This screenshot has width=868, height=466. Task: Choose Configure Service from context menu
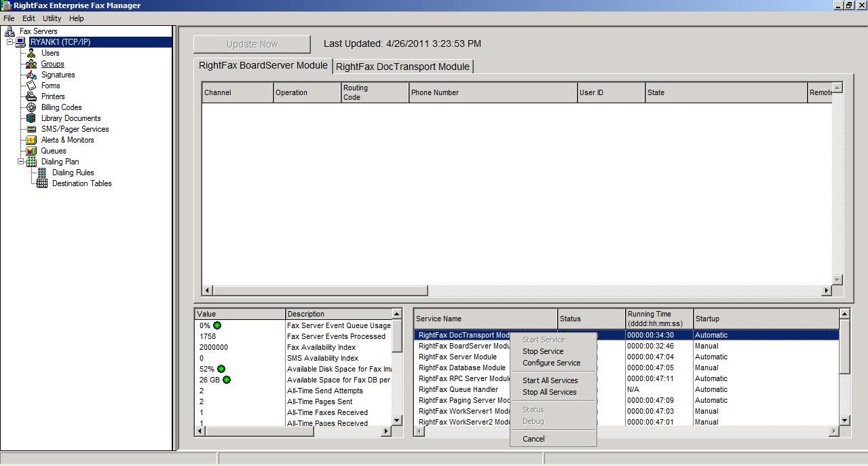click(552, 363)
